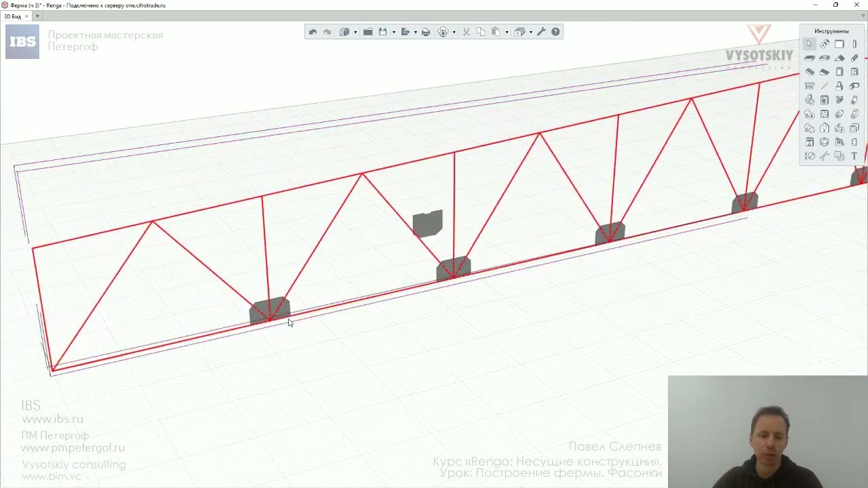Select the Stair tool
868x488 pixels.
[810, 72]
